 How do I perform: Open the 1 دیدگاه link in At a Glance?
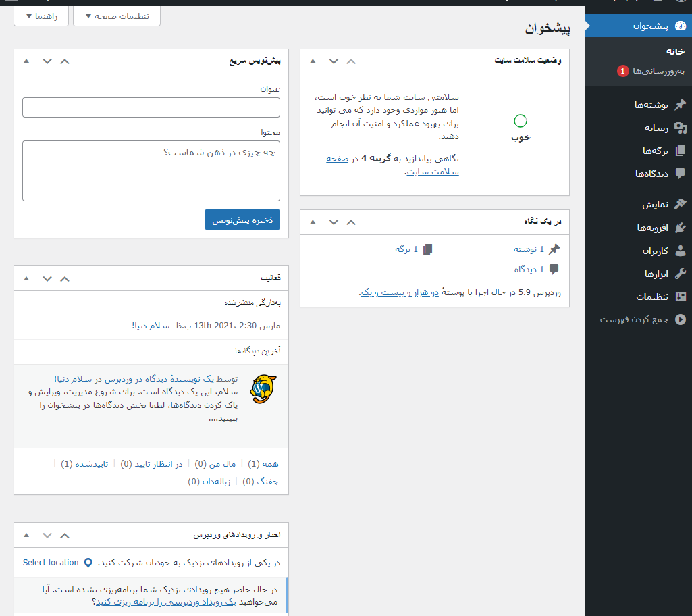click(x=529, y=269)
